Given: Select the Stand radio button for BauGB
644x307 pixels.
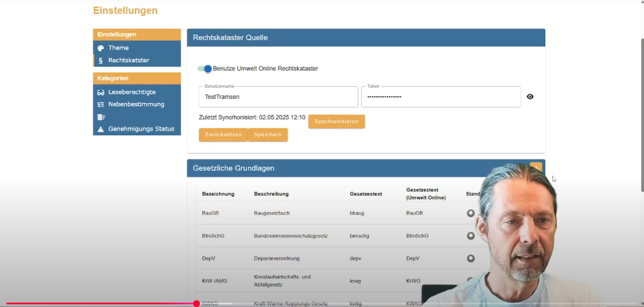Looking at the screenshot, I should pyautogui.click(x=470, y=213).
